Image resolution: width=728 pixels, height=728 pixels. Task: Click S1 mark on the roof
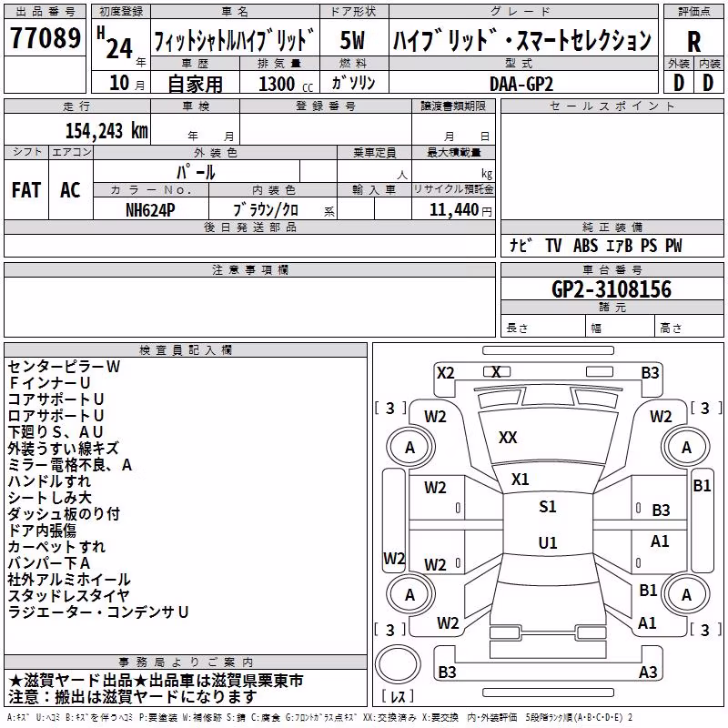(548, 507)
